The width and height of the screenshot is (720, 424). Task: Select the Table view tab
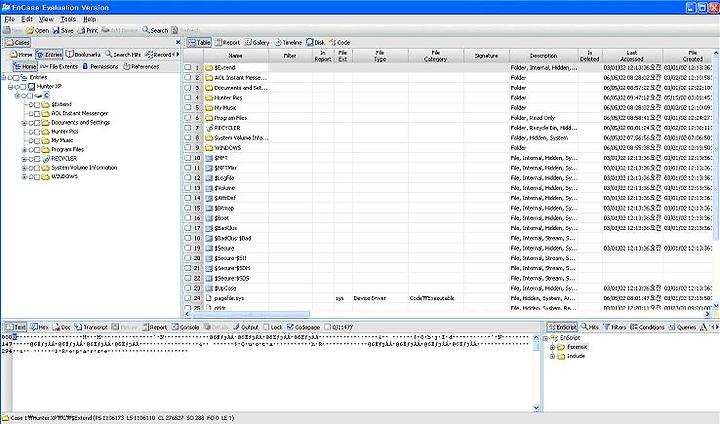[x=199, y=43]
